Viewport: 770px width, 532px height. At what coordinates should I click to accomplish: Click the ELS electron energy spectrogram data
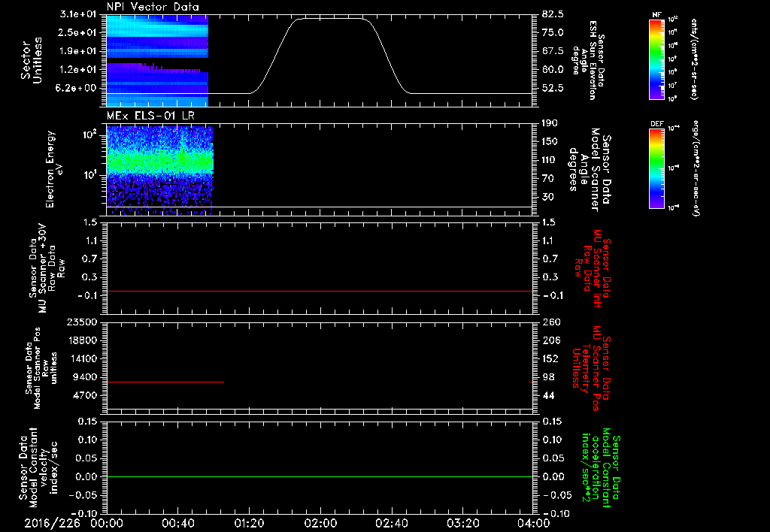(159, 169)
